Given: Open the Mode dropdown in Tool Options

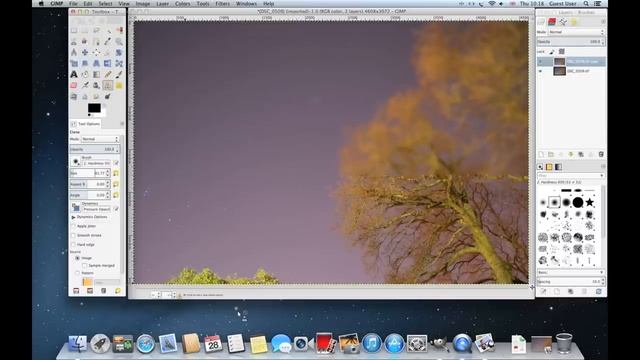Looking at the screenshot, I should [x=100, y=139].
